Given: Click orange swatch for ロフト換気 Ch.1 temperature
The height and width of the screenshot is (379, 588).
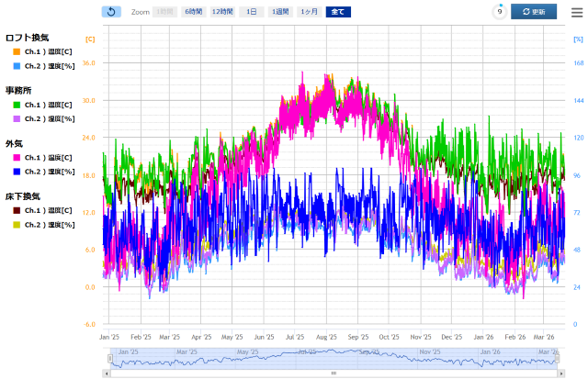Looking at the screenshot, I should point(17,52).
